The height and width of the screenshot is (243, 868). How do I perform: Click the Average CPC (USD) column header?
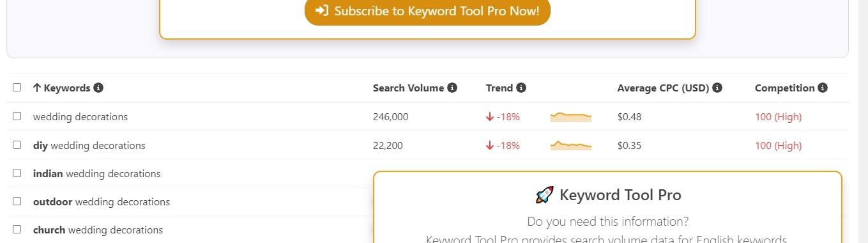point(664,88)
